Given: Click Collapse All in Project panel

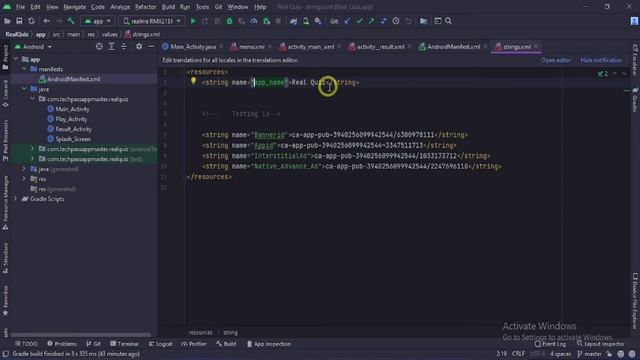Looking at the screenshot, I should click(x=124, y=47).
